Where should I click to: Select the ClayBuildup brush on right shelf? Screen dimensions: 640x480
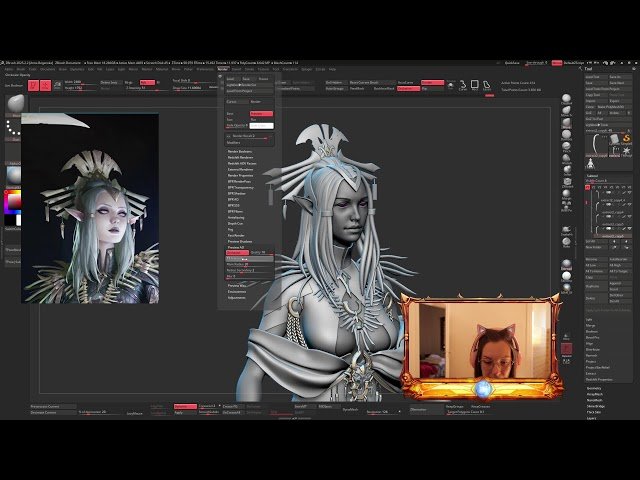[x=566, y=99]
